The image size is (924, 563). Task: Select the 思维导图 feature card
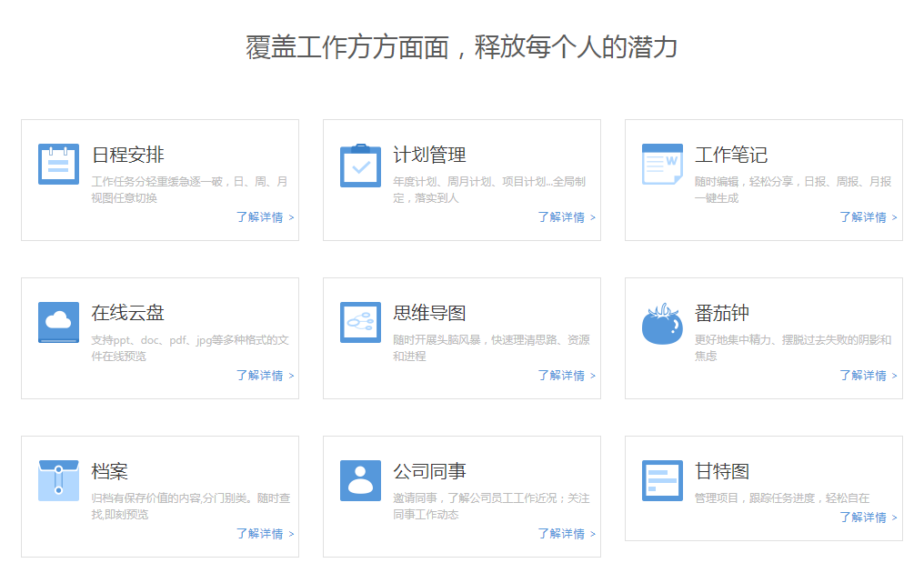pos(461,337)
